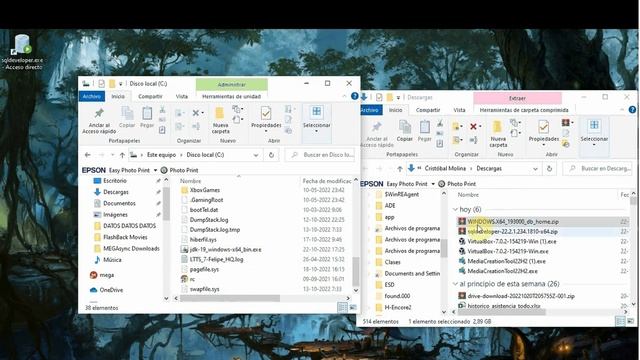
Task: Select Descargas in the Disco local sidebar
Action: pos(116,192)
